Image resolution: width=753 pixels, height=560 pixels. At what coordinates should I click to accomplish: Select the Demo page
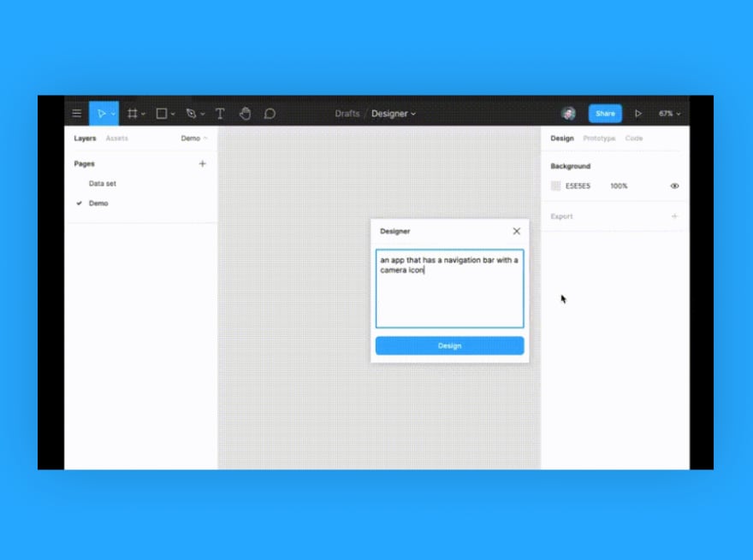point(98,203)
